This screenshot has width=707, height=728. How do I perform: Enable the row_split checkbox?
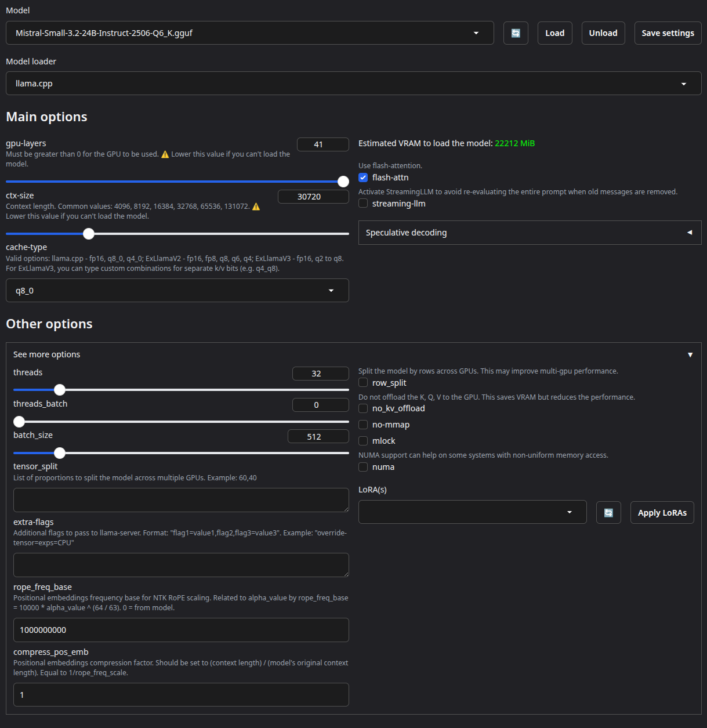click(363, 382)
